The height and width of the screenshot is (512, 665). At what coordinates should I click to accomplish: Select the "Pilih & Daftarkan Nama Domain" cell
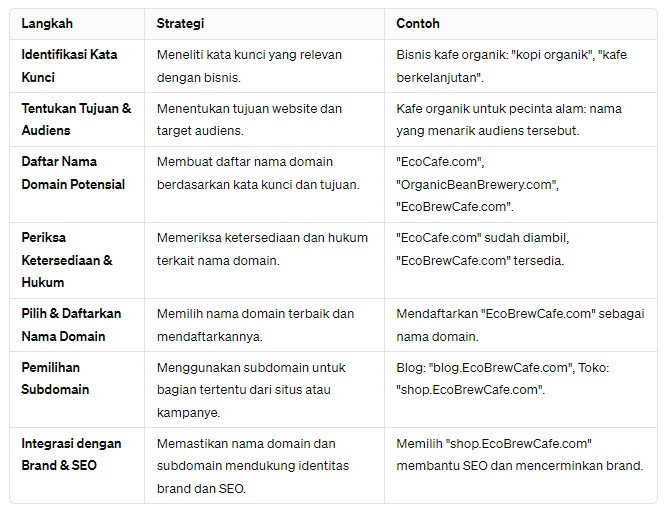(70, 325)
